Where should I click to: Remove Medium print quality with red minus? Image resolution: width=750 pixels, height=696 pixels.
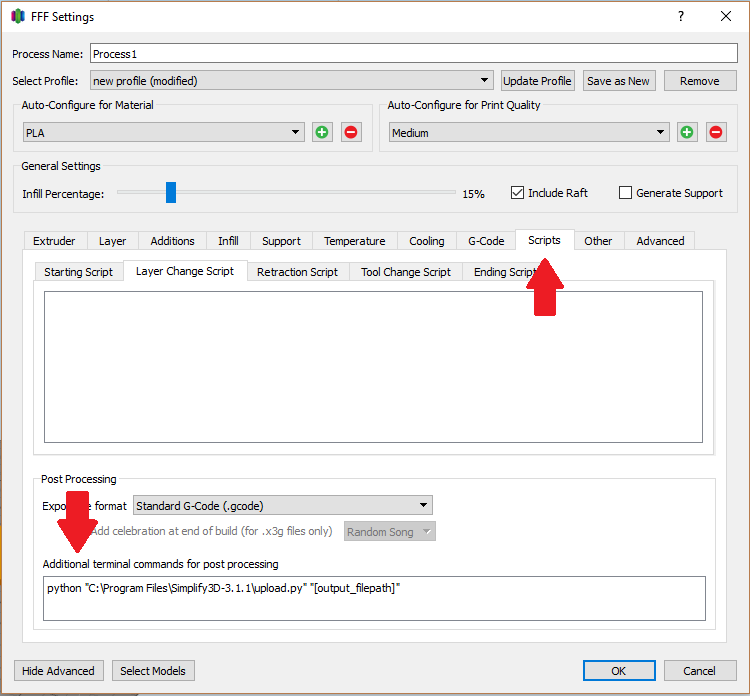tap(716, 132)
